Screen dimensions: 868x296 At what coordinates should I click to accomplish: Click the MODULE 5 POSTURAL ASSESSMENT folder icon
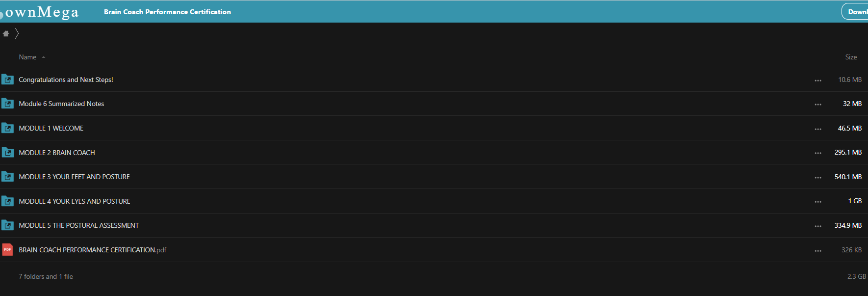pos(7,225)
